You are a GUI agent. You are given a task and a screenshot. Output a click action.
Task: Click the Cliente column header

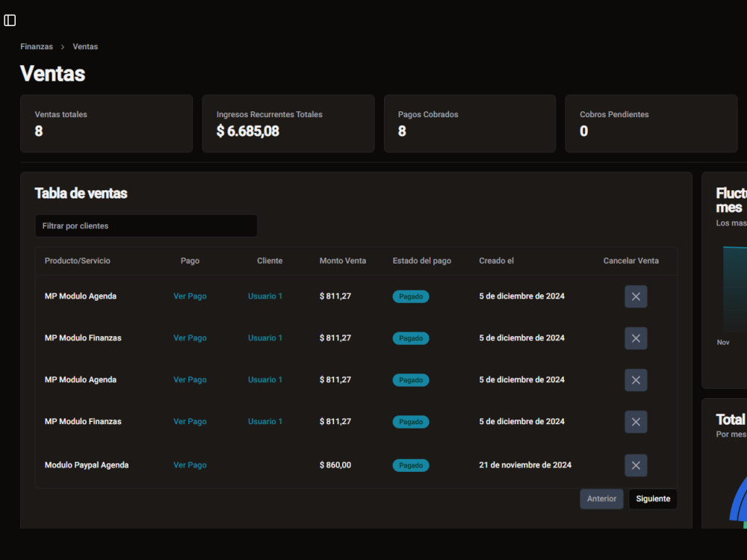click(270, 261)
